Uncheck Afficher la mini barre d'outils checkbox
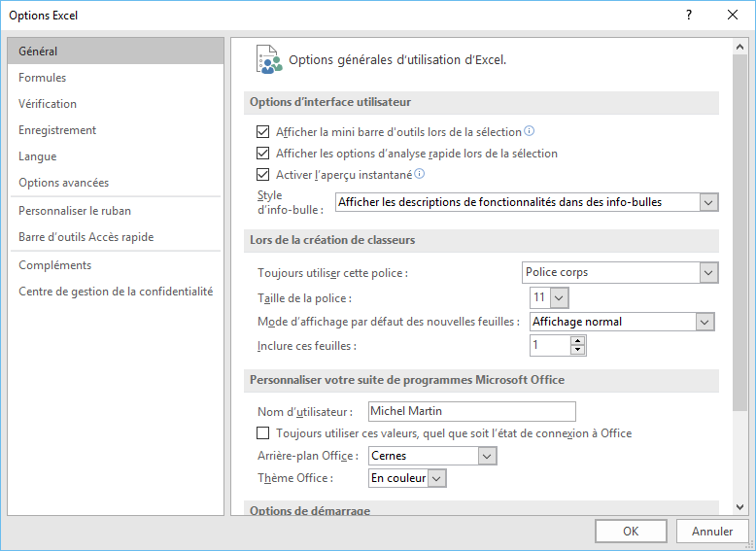 coord(262,132)
